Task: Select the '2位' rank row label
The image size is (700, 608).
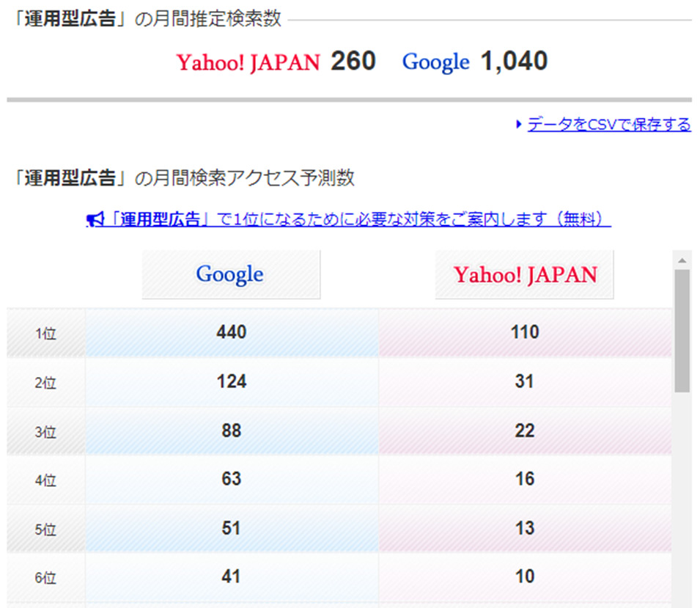Action: pos(45,383)
